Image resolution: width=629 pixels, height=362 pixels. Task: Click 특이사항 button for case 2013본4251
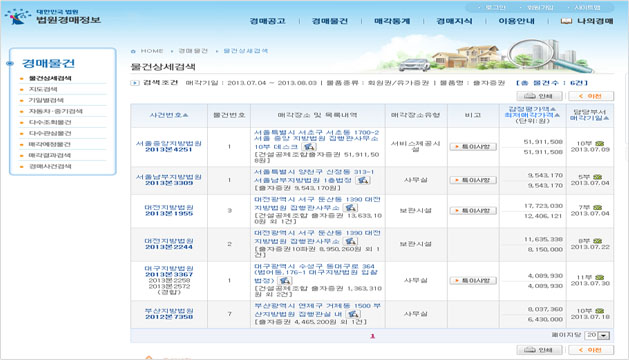point(473,147)
